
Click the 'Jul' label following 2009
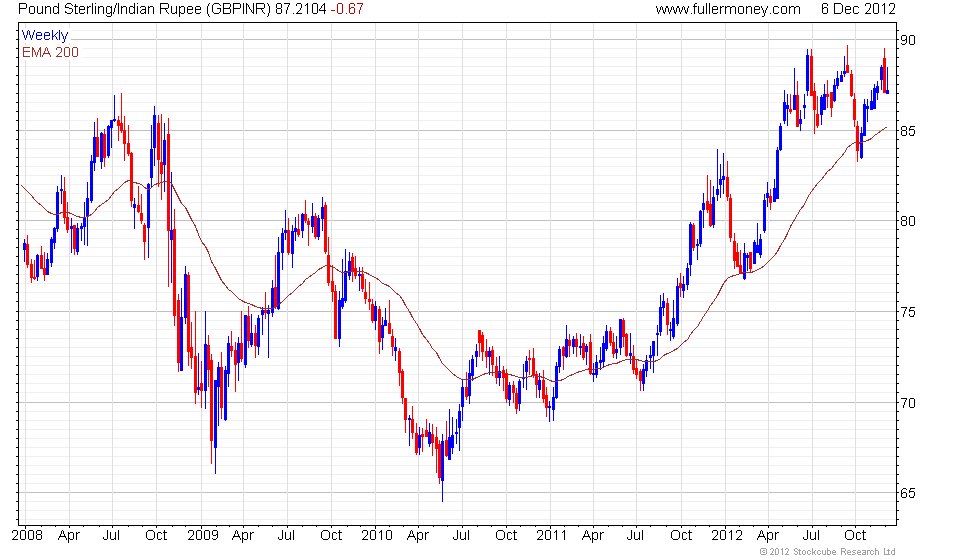286,536
